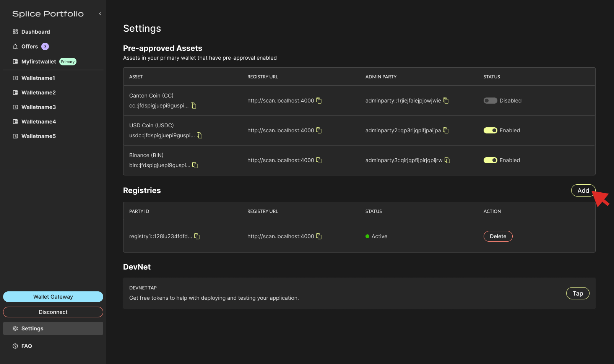
Task: Click the Offers bell icon
Action: [x=15, y=46]
